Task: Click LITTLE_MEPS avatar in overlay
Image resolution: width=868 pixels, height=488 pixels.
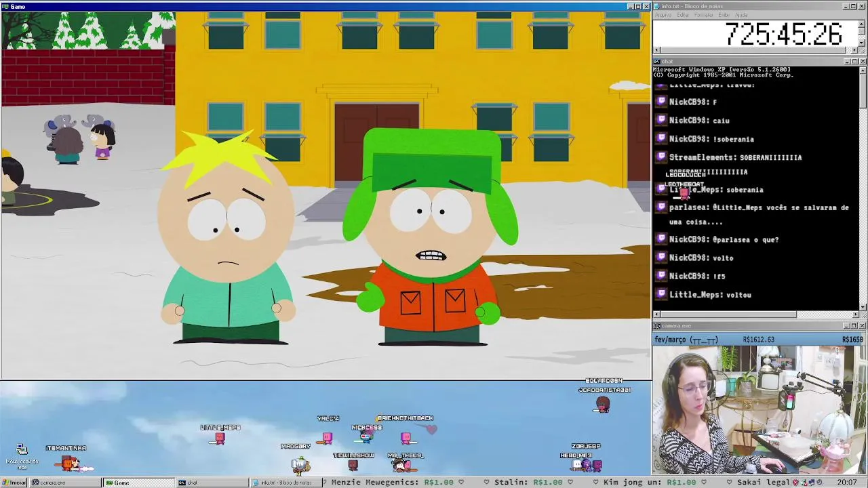Action: 220,439
